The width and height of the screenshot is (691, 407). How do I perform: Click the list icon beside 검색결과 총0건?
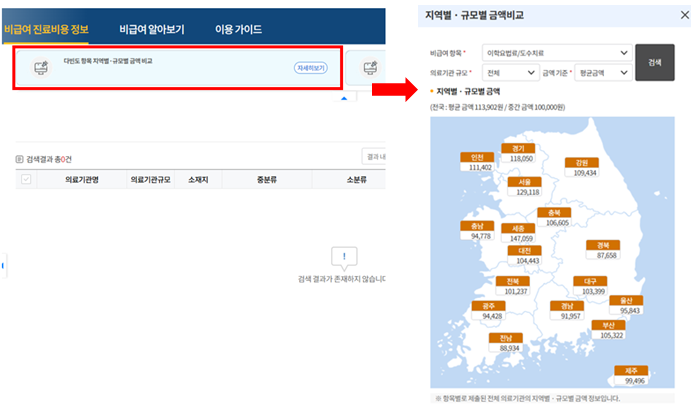pyautogui.click(x=19, y=159)
